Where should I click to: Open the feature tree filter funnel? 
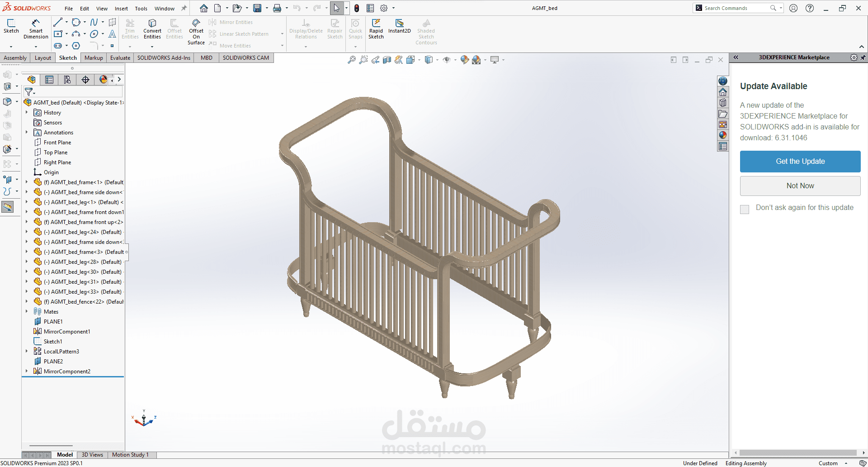tap(29, 92)
